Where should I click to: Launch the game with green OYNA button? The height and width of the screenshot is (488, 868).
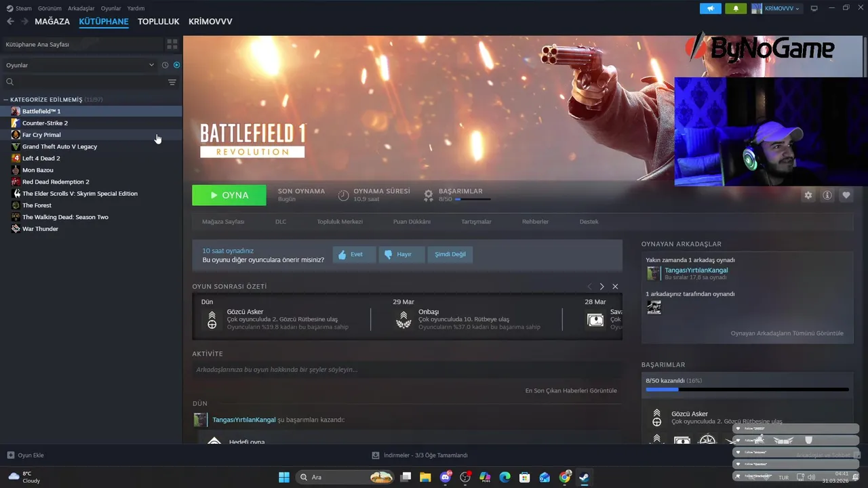click(229, 195)
